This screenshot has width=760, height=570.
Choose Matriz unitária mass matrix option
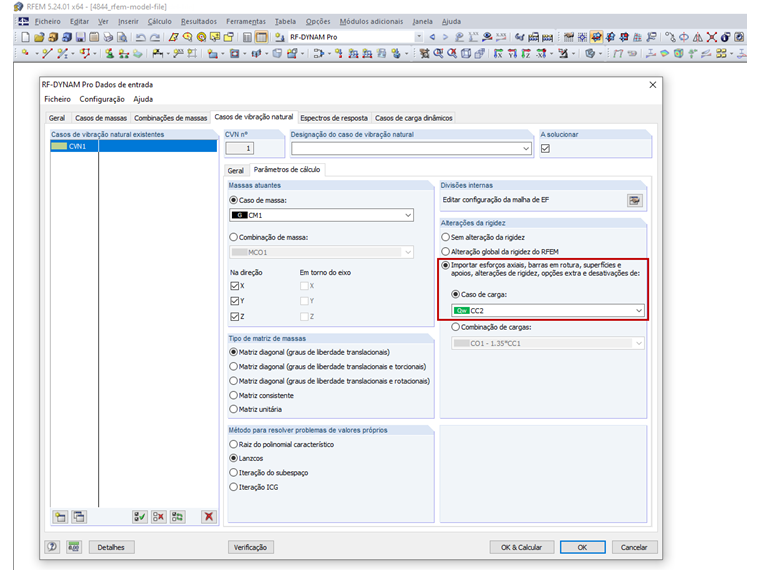point(234,409)
